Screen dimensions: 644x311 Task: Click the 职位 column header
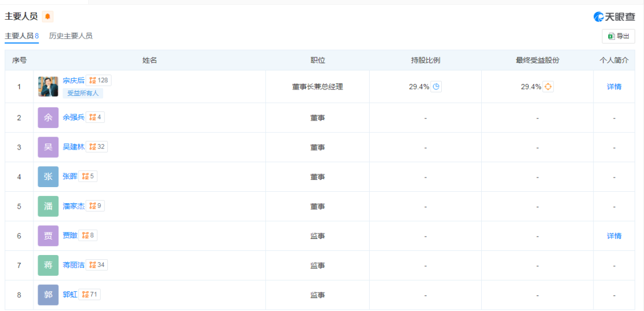(x=317, y=60)
